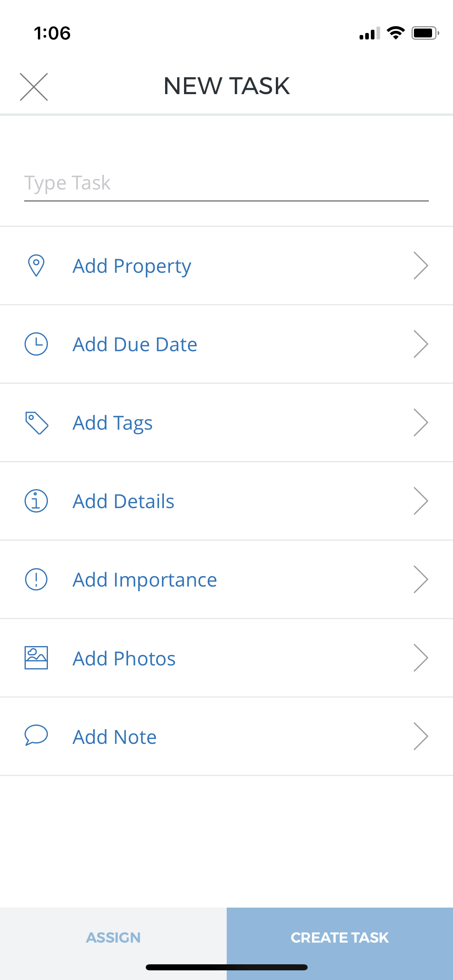The image size is (453, 980).
Task: Expand Add Photos chevron
Action: tap(421, 658)
